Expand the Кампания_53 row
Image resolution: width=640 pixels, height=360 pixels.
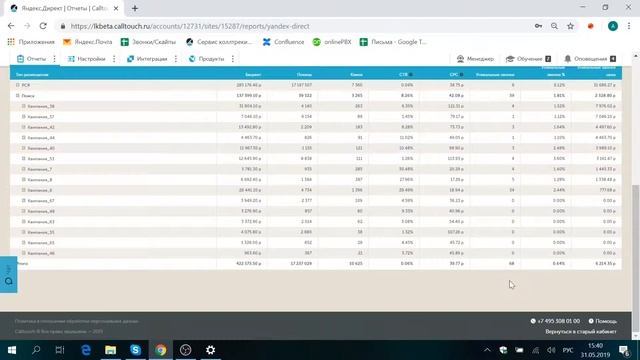(x=24, y=158)
